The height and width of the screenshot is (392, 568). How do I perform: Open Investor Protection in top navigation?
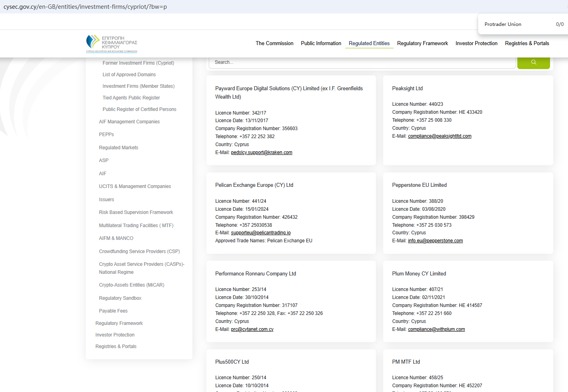(x=476, y=44)
